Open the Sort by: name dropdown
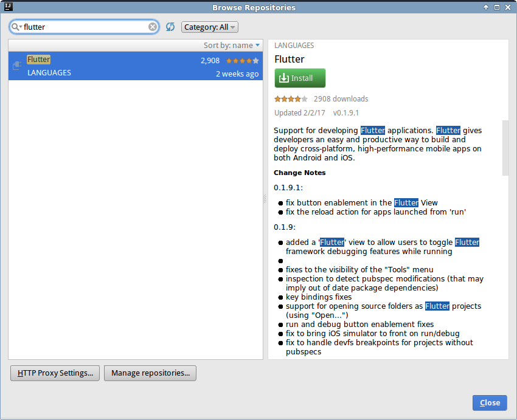The height and width of the screenshot is (420, 517). tap(232, 45)
